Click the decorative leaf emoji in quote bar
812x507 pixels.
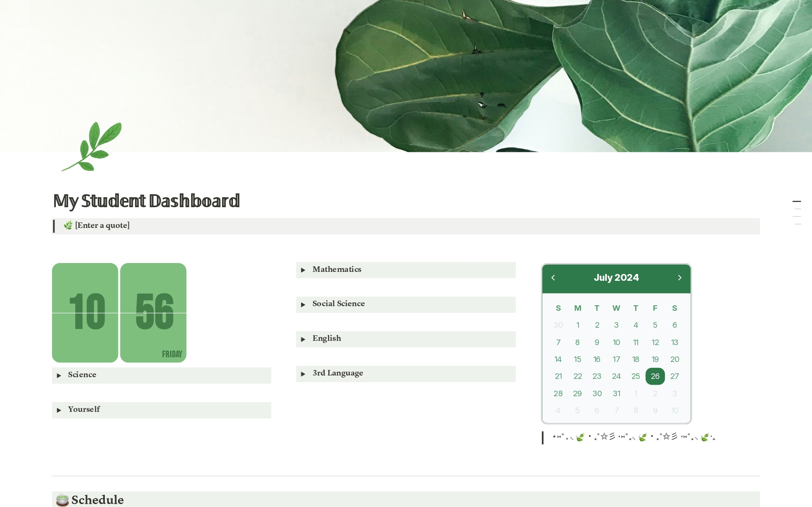pyautogui.click(x=67, y=225)
